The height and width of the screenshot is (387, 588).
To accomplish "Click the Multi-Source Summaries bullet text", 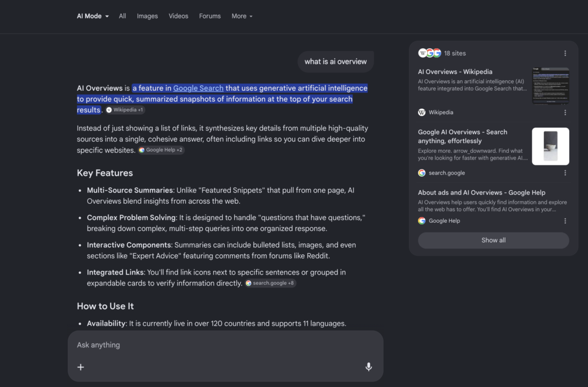I will 220,196.
